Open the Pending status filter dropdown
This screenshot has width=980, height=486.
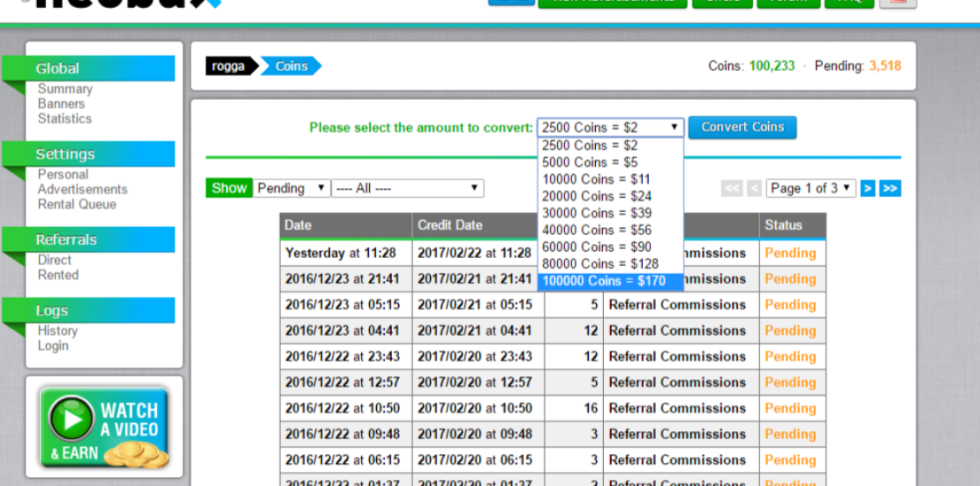point(291,188)
